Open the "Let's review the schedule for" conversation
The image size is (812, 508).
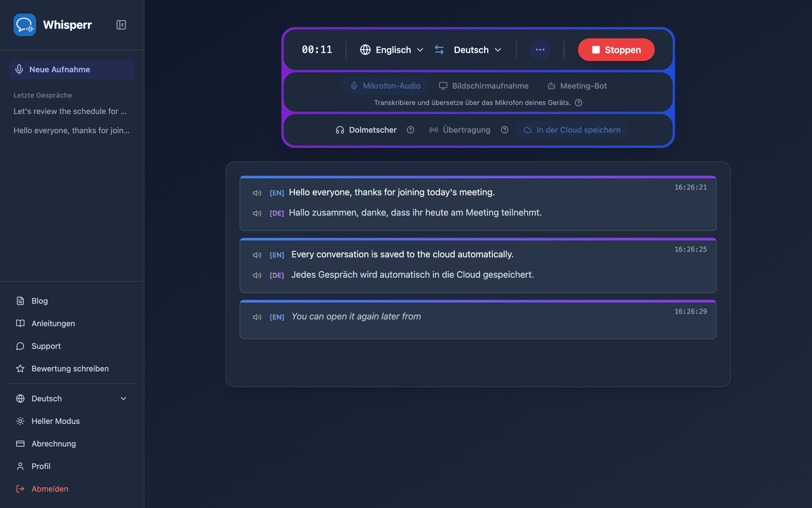(70, 111)
